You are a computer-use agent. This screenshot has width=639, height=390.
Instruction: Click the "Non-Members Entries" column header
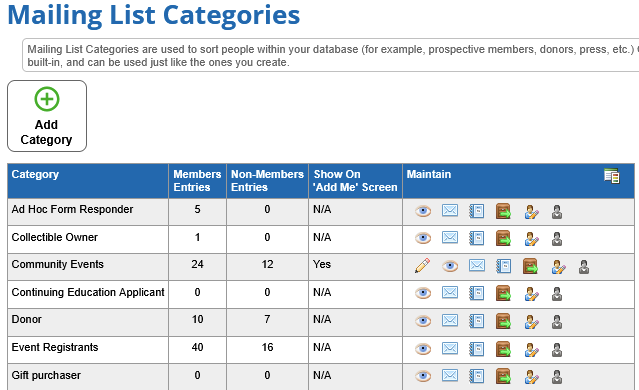267,181
